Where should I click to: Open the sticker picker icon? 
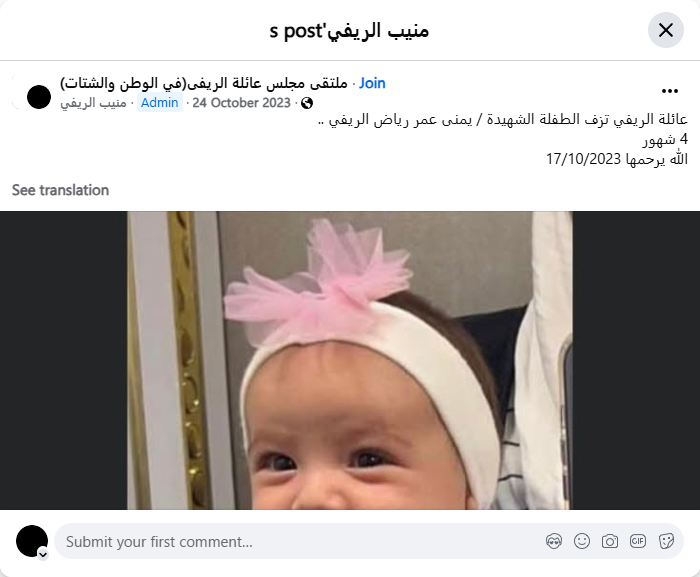pyautogui.click(x=666, y=541)
